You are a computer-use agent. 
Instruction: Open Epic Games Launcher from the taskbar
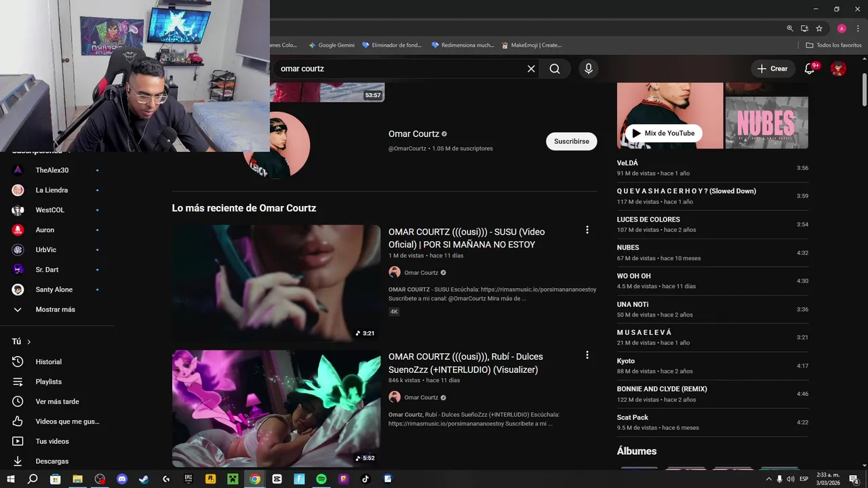click(x=189, y=479)
